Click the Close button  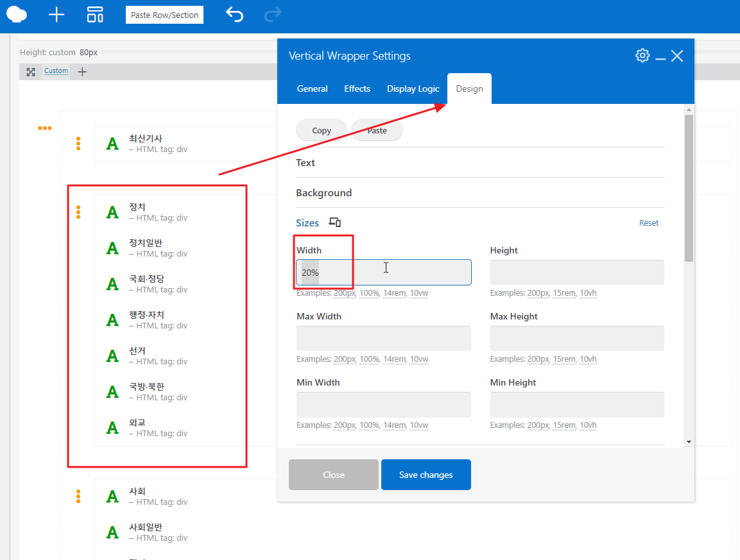pos(334,475)
